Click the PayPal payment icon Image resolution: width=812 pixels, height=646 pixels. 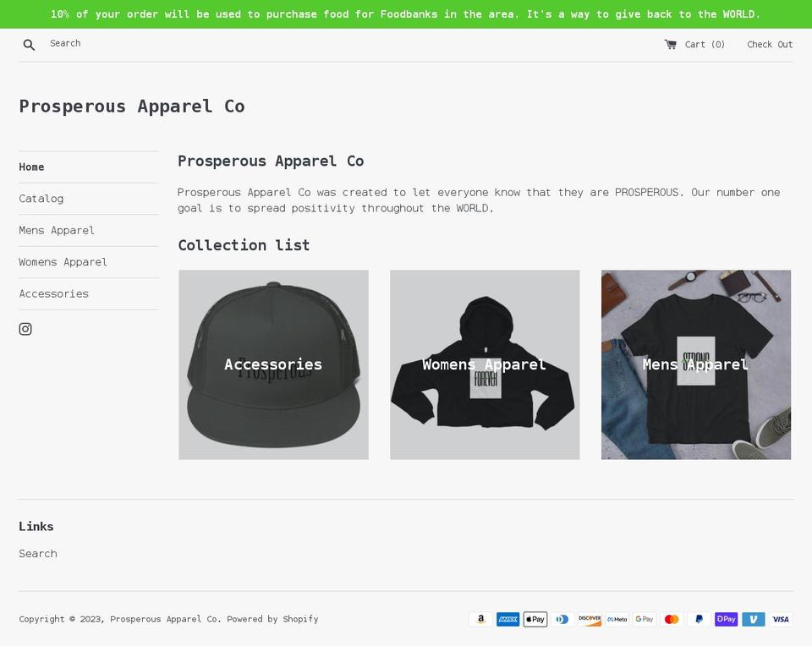click(x=699, y=619)
